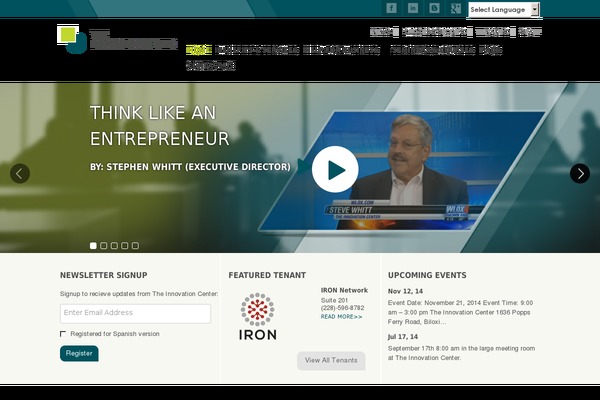Image resolution: width=600 pixels, height=400 pixels.
Task: Open the Google Plus icon
Action: point(456,8)
